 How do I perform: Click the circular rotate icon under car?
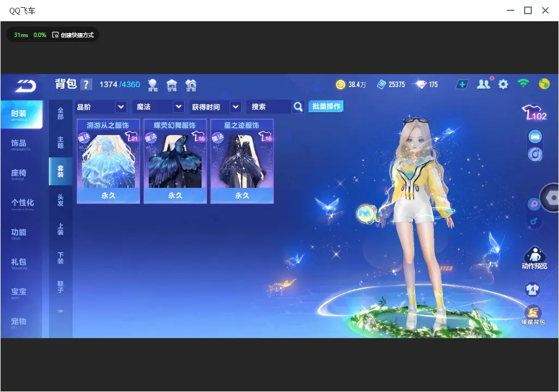535,154
